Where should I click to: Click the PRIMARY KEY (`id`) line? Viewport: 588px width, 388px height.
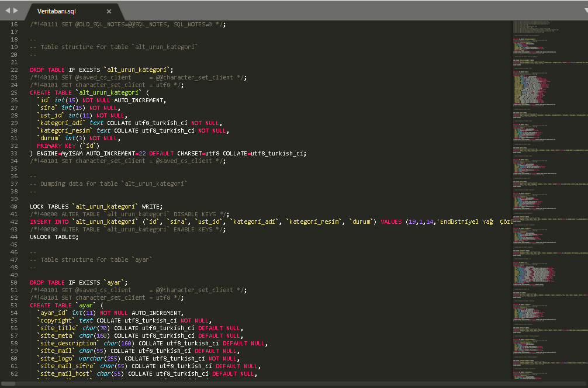click(68, 145)
